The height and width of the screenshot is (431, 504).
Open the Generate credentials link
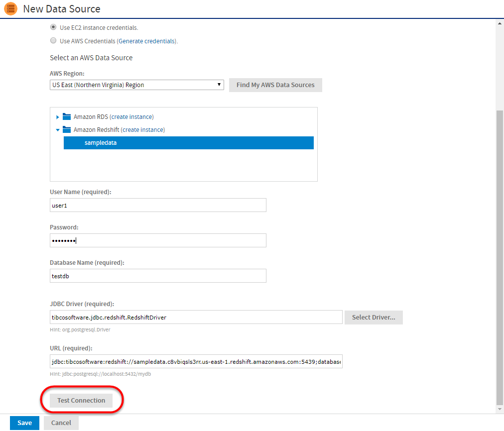147,41
